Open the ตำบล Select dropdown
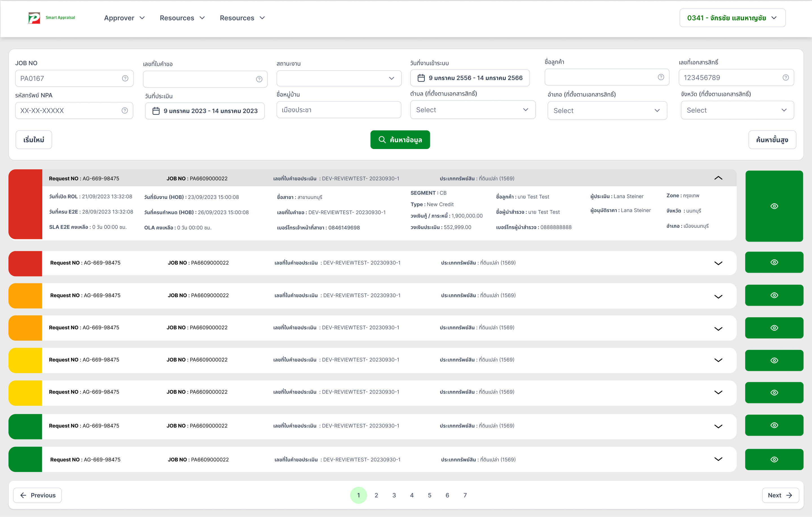Viewport: 812px width, 517px height. [x=473, y=110]
